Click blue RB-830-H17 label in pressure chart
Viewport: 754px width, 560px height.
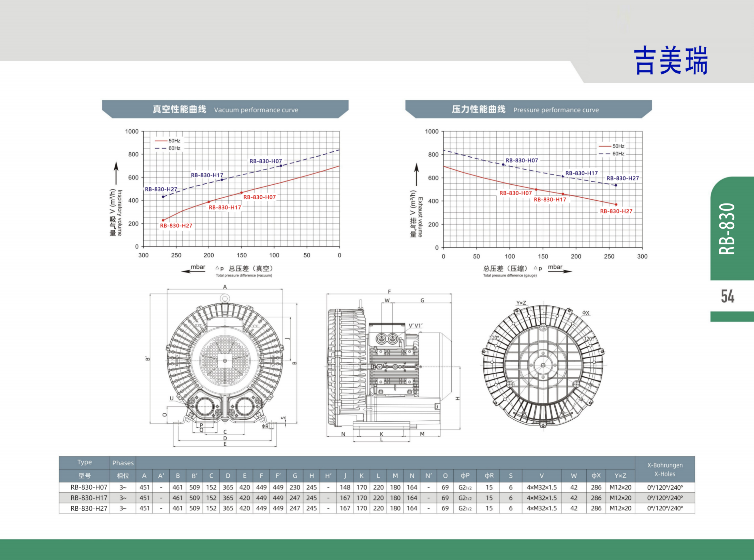[x=581, y=173]
